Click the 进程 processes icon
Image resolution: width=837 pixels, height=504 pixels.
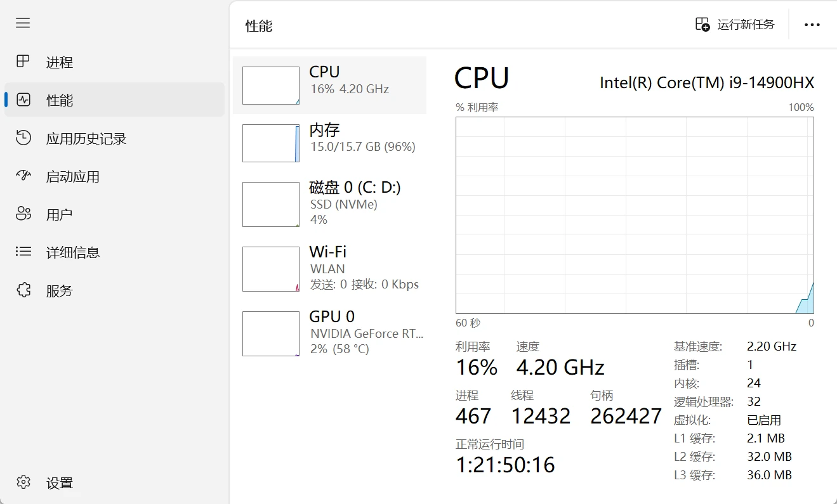[23, 62]
